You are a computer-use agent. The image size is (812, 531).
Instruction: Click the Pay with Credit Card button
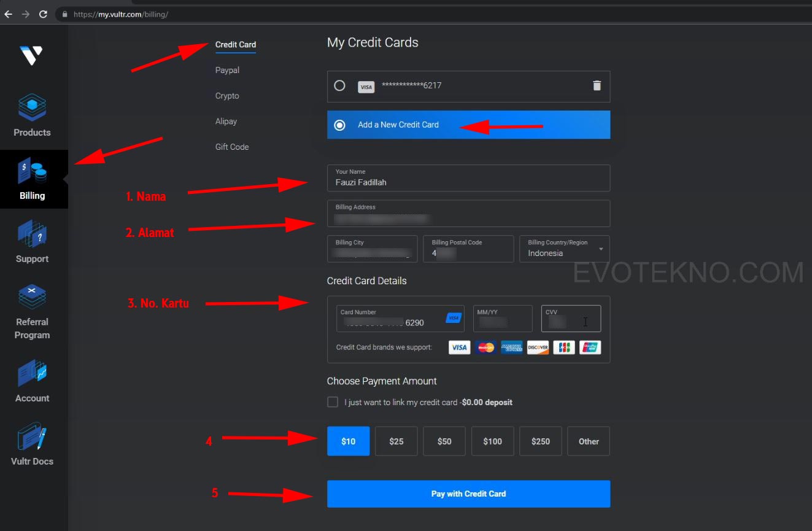468,494
